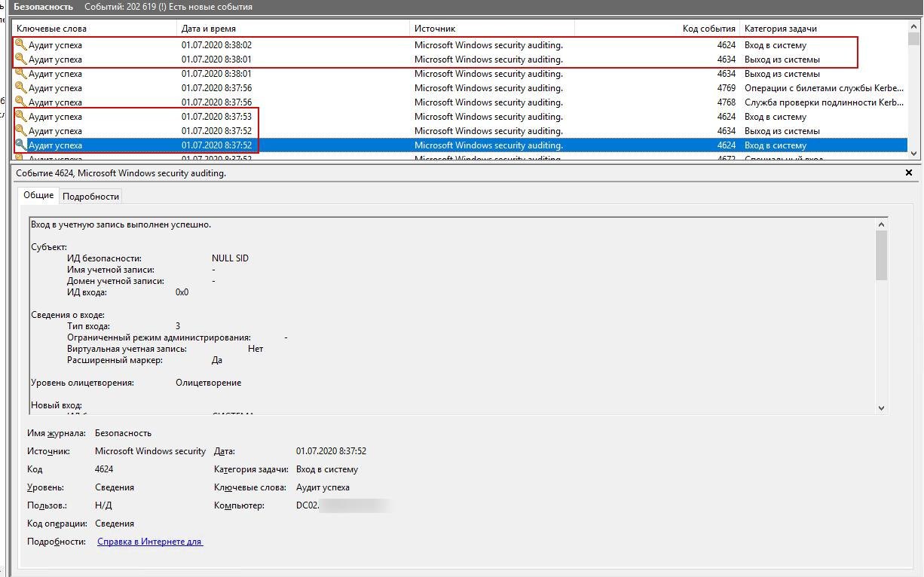
Task: Select the date cell 01.07.2020 8:38:02
Action: pyautogui.click(x=216, y=45)
